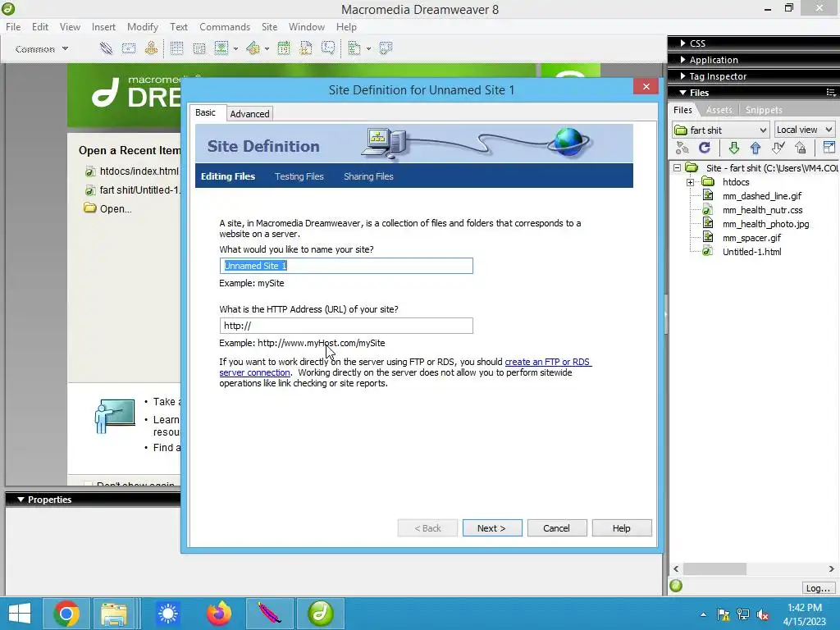
Task: Click the green Get Files arrow
Action: 734,148
